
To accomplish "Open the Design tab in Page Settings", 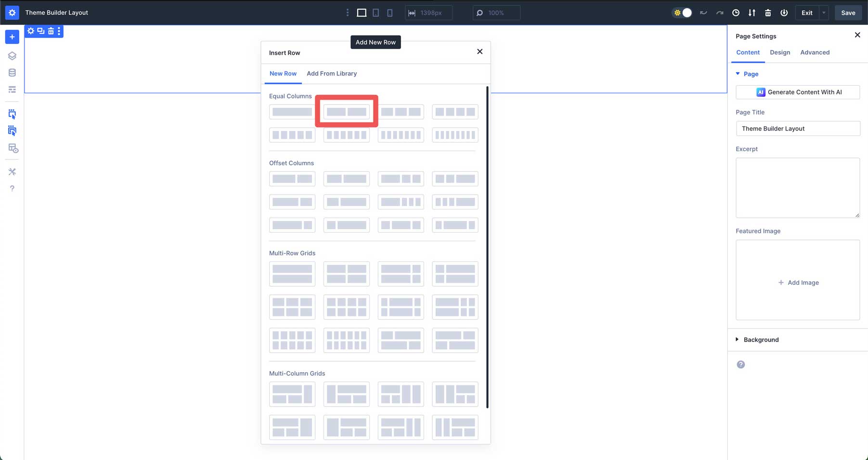I will (780, 52).
